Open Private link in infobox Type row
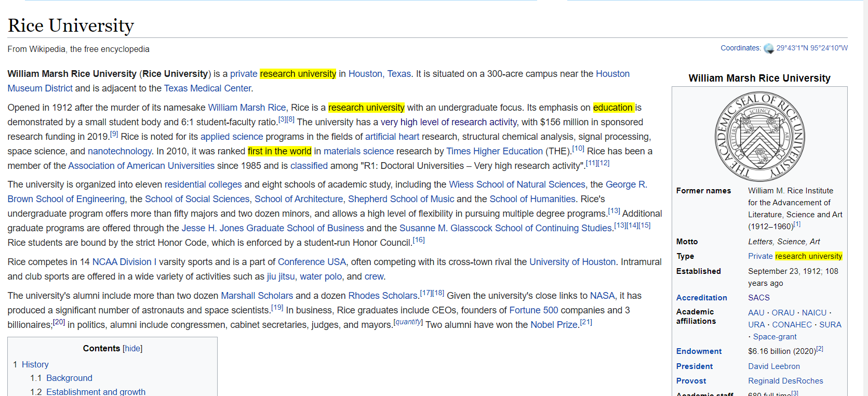 point(760,256)
